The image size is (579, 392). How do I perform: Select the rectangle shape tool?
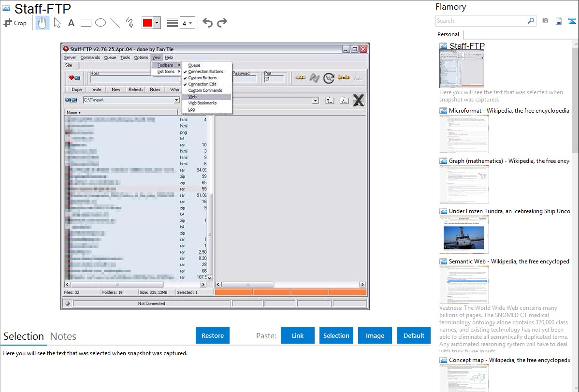click(86, 23)
